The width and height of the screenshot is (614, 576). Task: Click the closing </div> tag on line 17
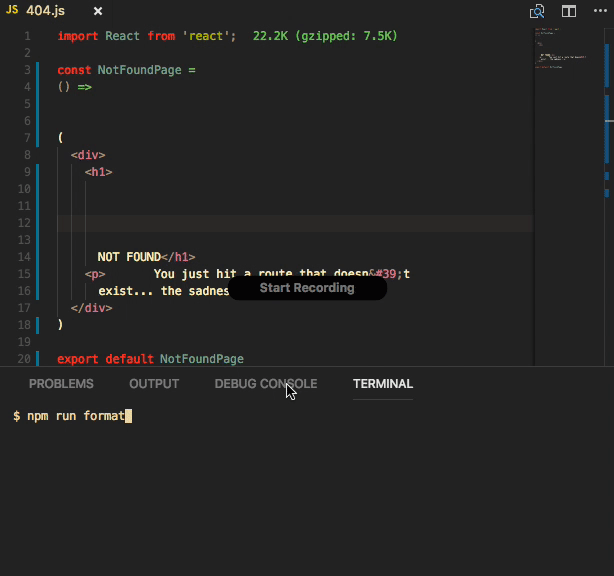(x=92, y=308)
